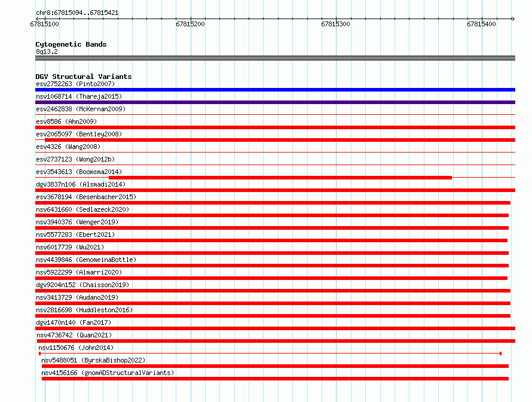Click nsv5577283 (Ebert2021) label
This screenshot has height=402, width=532.
(75, 234)
